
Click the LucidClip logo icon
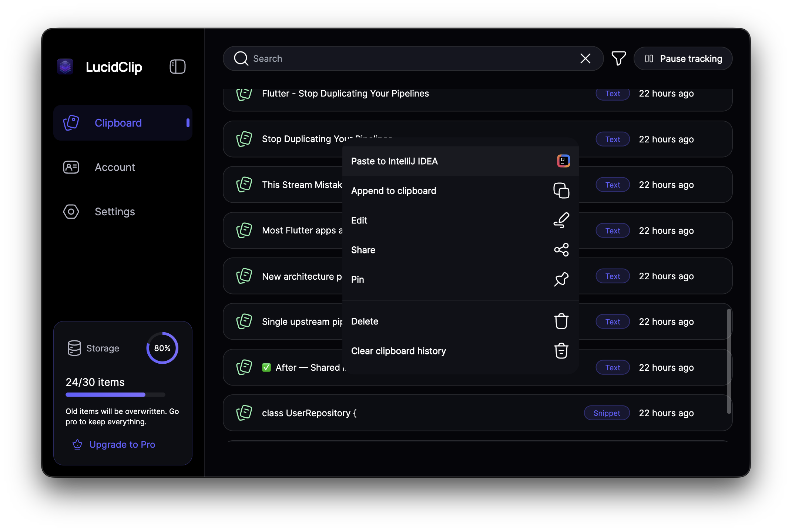tap(65, 67)
